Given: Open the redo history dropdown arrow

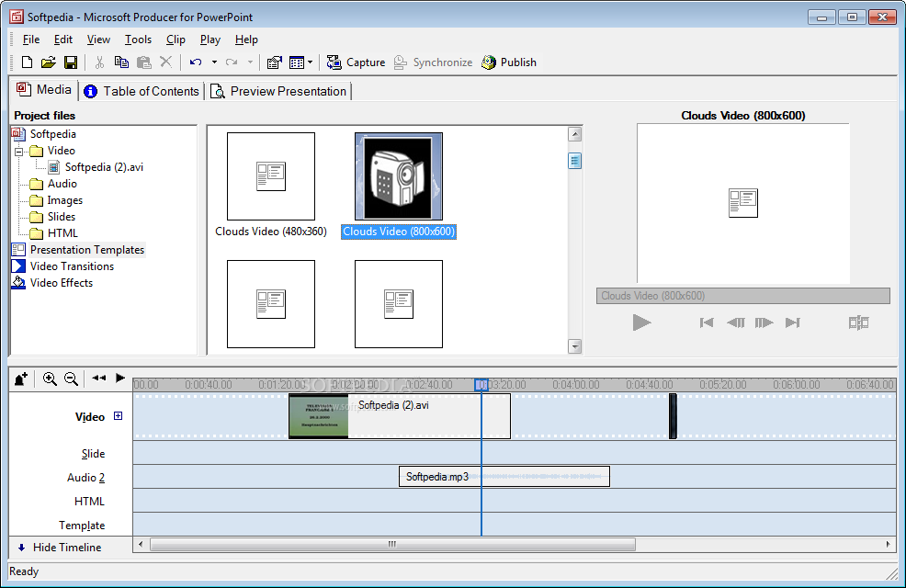Looking at the screenshot, I should click(250, 62).
